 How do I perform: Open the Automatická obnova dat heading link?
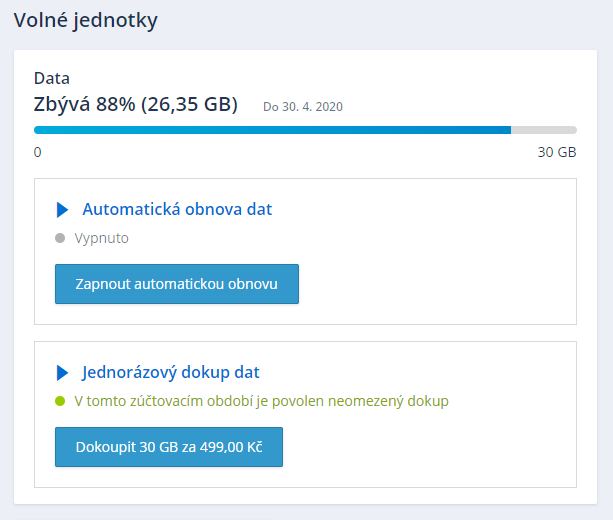177,210
